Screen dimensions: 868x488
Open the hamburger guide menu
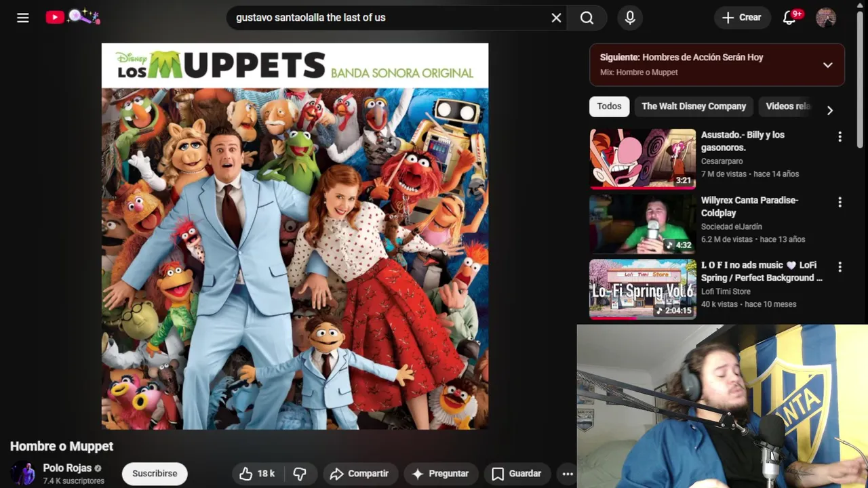[x=23, y=18]
